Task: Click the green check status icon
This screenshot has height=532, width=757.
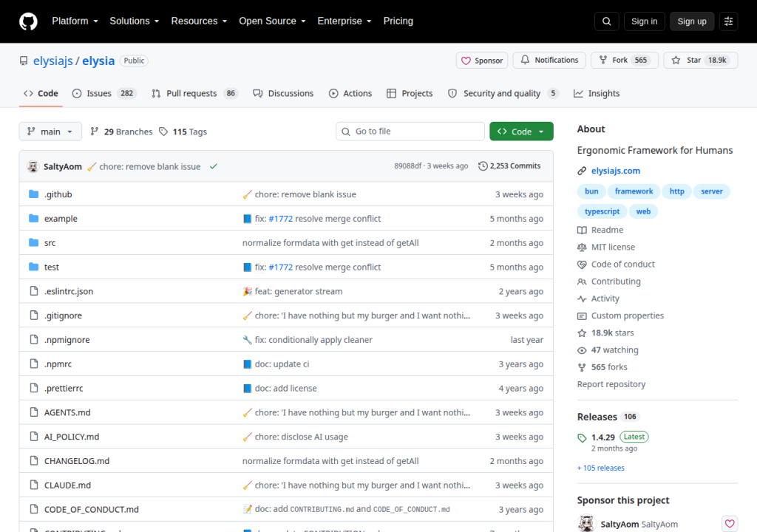Action: pos(214,166)
